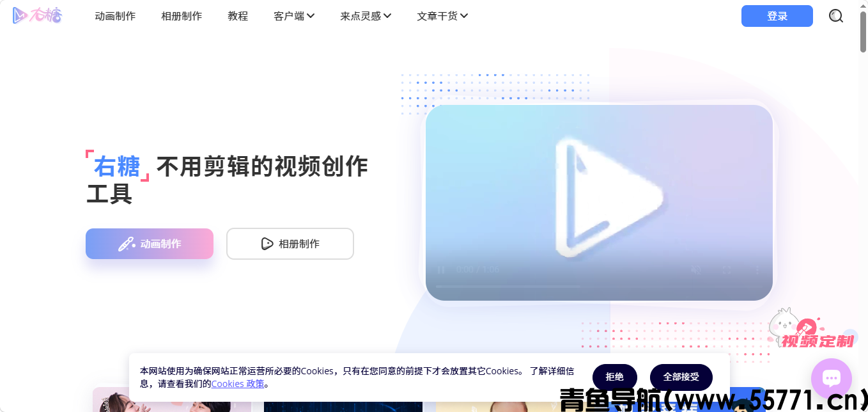Viewport: 868px width, 412px height.
Task: Click the outlined 相册制作 button
Action: 290,244
